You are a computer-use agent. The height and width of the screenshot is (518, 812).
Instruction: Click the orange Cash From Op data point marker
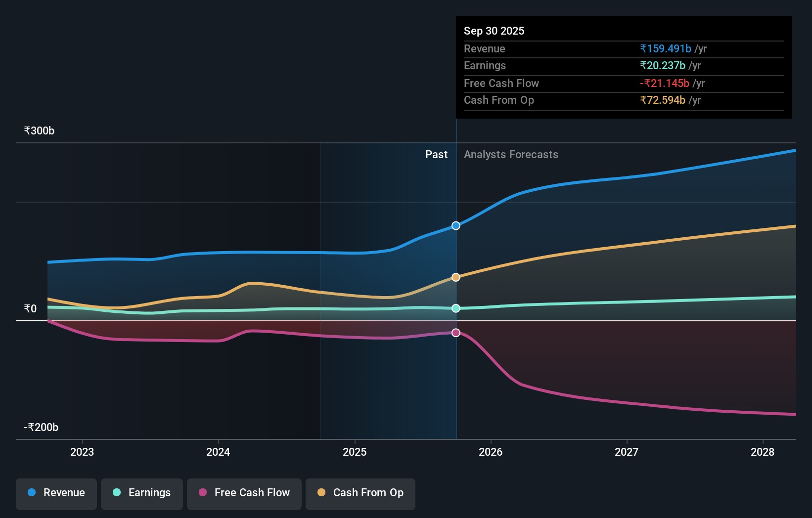click(455, 277)
